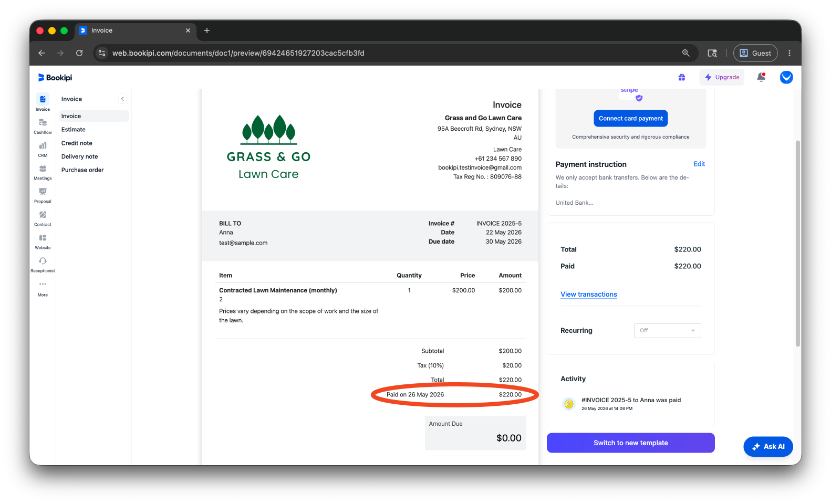Image resolution: width=831 pixels, height=504 pixels.
Task: Open the gift rewards icon
Action: pos(682,77)
